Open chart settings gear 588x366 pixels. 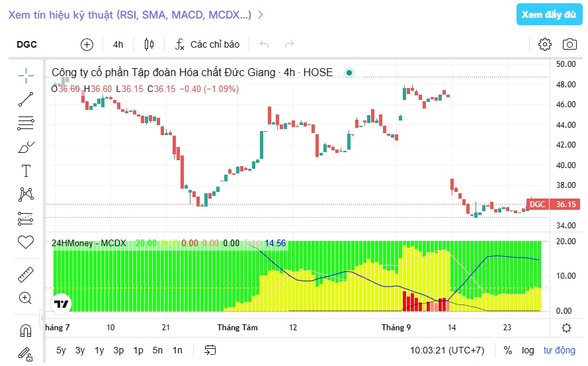(x=545, y=44)
